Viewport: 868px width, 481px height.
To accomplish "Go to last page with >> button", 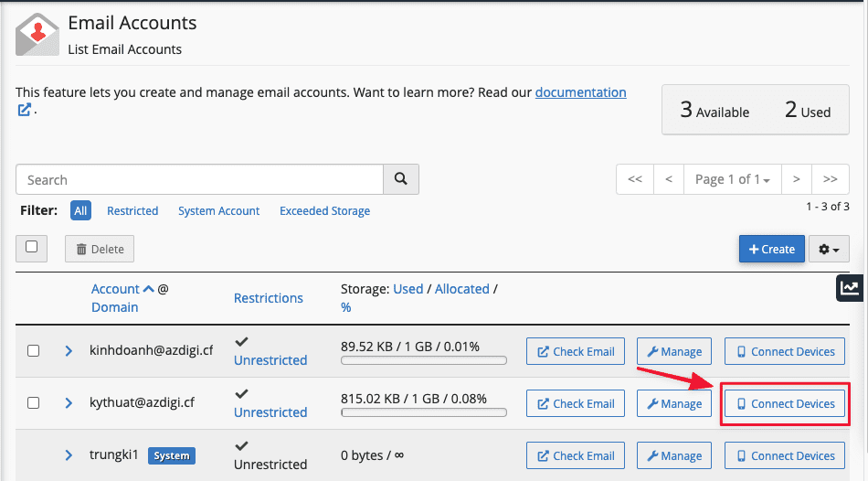I will [830, 179].
